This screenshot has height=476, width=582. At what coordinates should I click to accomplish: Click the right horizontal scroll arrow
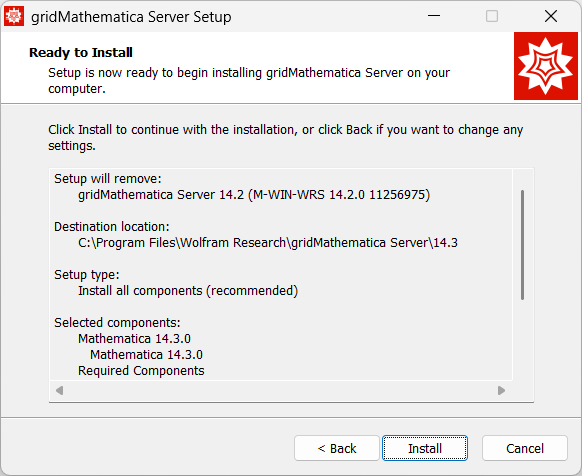tap(501, 391)
